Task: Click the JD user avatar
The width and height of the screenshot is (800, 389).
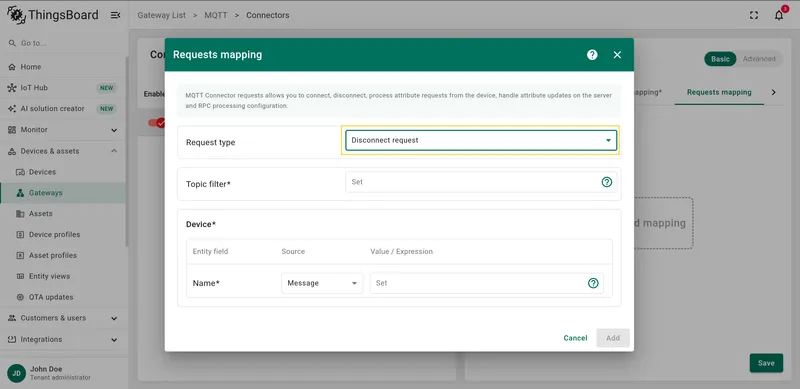Action: pyautogui.click(x=16, y=373)
